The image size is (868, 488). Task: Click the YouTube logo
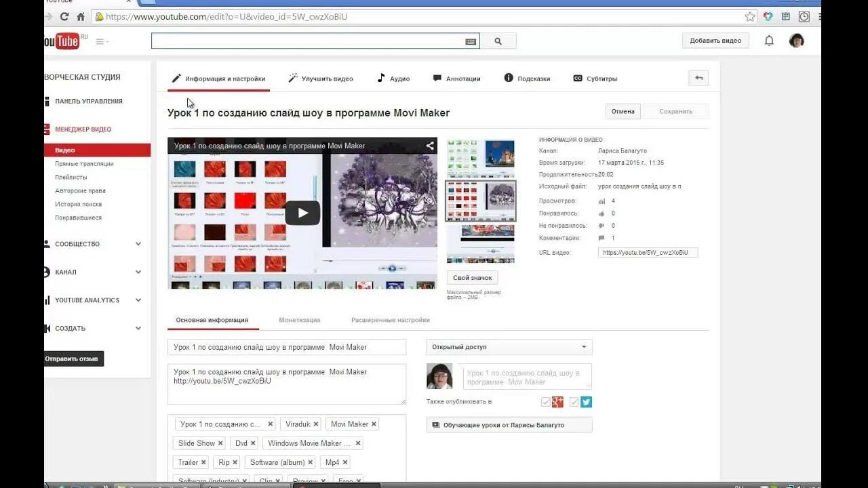coord(62,41)
